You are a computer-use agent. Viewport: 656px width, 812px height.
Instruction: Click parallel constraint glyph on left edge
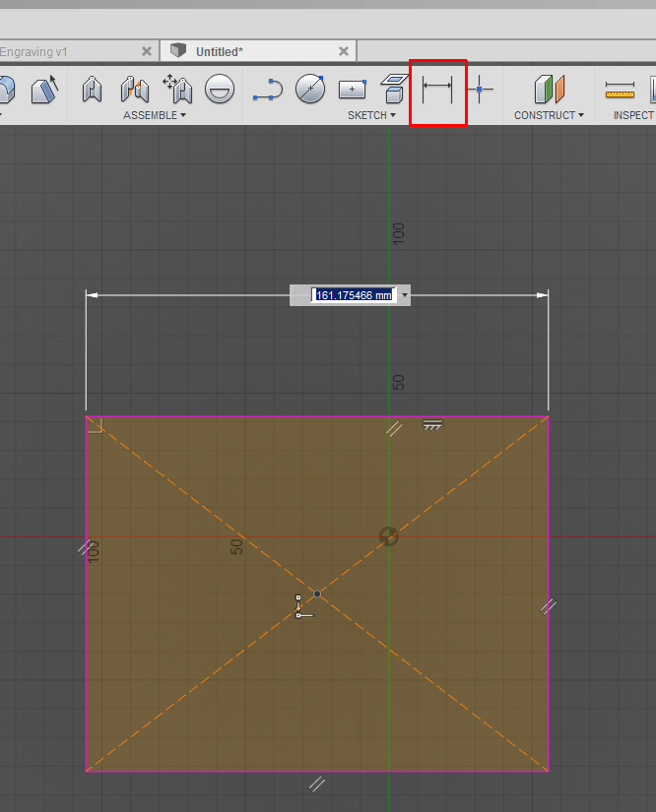(x=85, y=547)
